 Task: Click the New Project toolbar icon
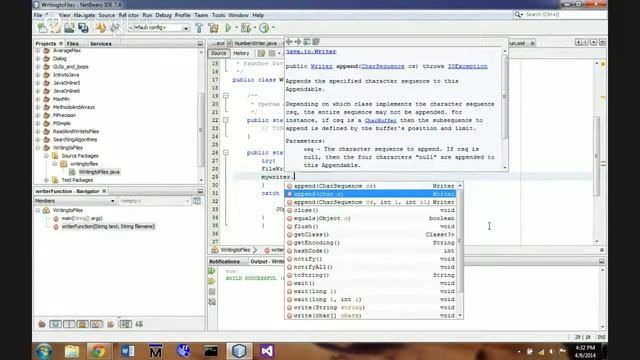(x=56, y=28)
